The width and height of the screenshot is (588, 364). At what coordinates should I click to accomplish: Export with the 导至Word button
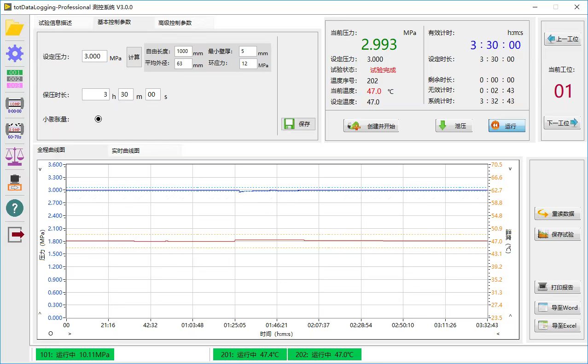(558, 307)
